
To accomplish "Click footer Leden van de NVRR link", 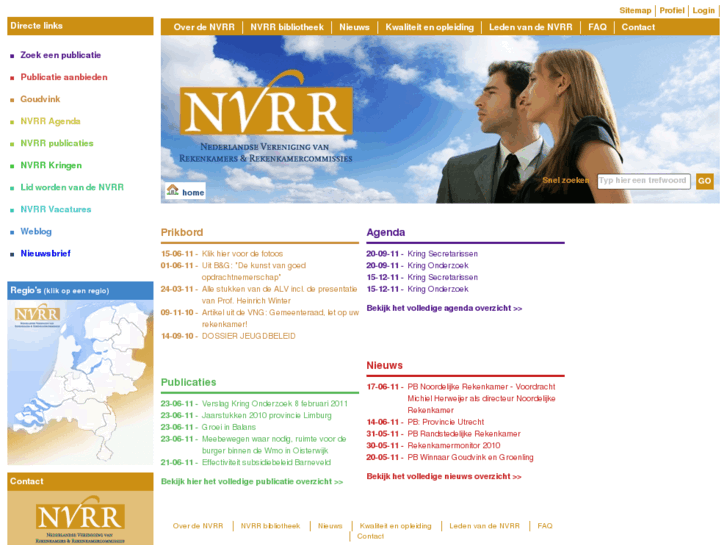I will pyautogui.click(x=485, y=526).
